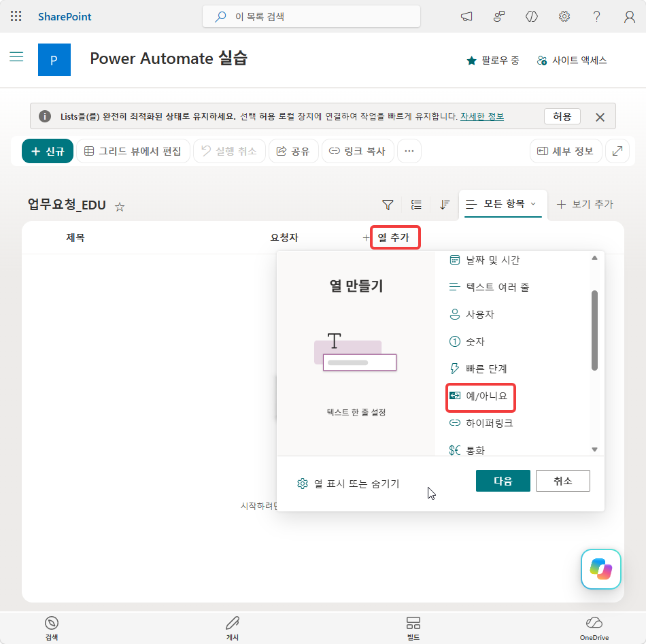The width and height of the screenshot is (646, 644).
Task: Click the 신규 new item button
Action: pos(48,151)
